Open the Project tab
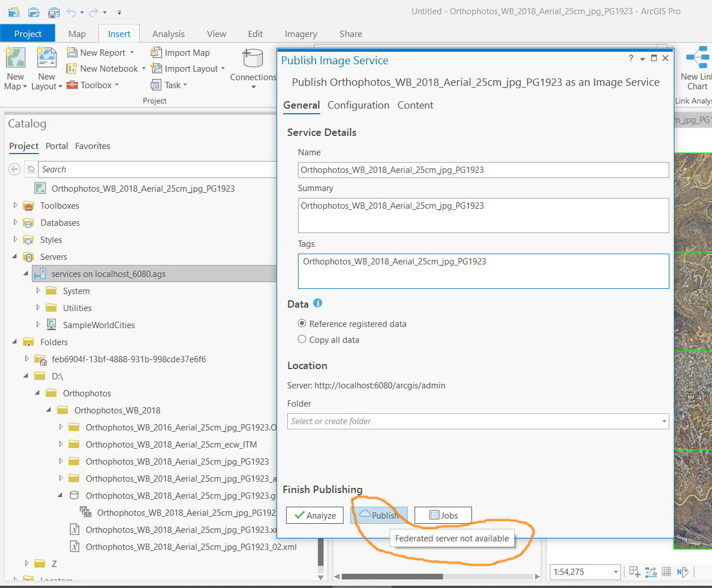This screenshot has width=712, height=588. (x=28, y=34)
